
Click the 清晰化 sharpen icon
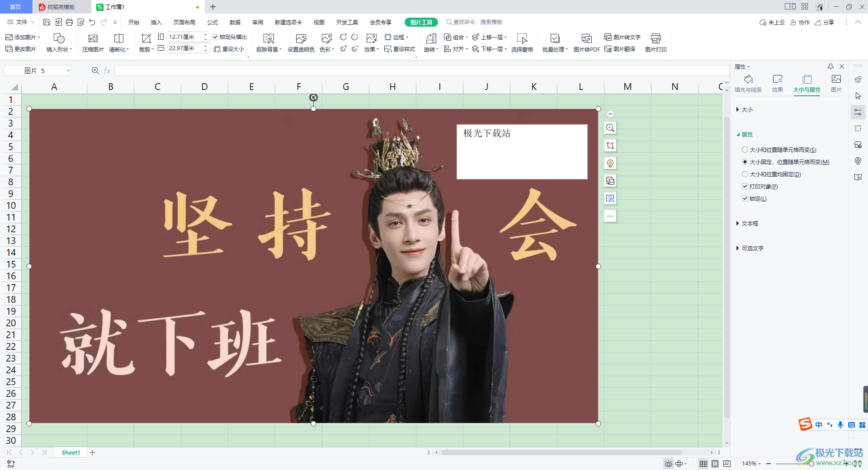[x=118, y=39]
